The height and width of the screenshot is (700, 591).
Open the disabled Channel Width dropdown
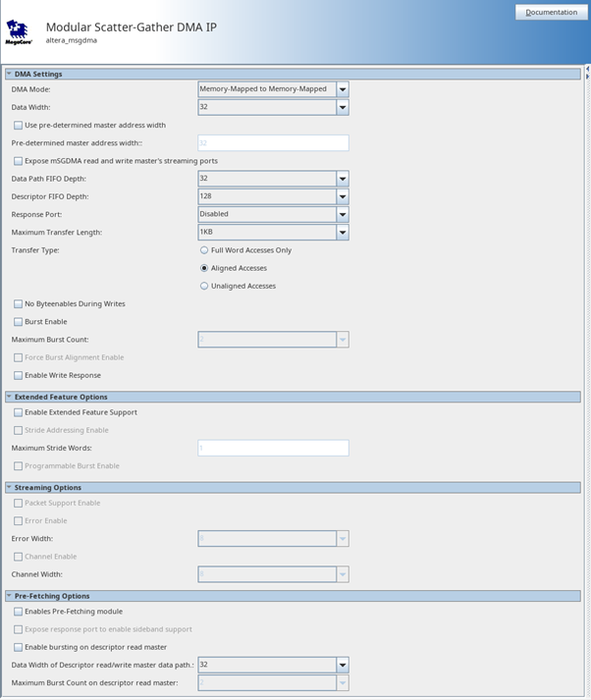point(273,574)
